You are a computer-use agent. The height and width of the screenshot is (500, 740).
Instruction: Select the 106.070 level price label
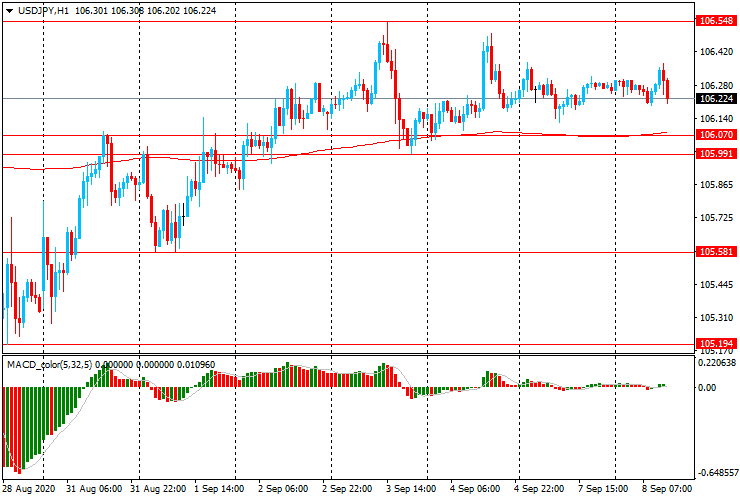[x=716, y=135]
